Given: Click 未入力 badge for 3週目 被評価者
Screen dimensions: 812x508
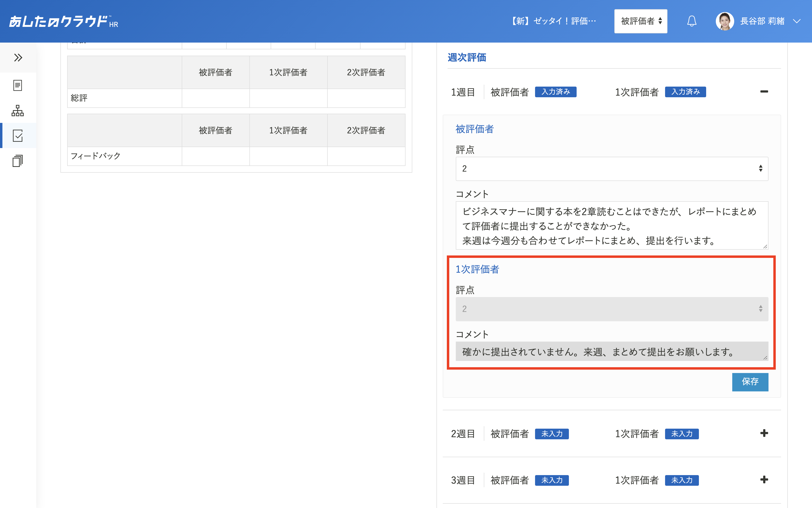Looking at the screenshot, I should 552,480.
